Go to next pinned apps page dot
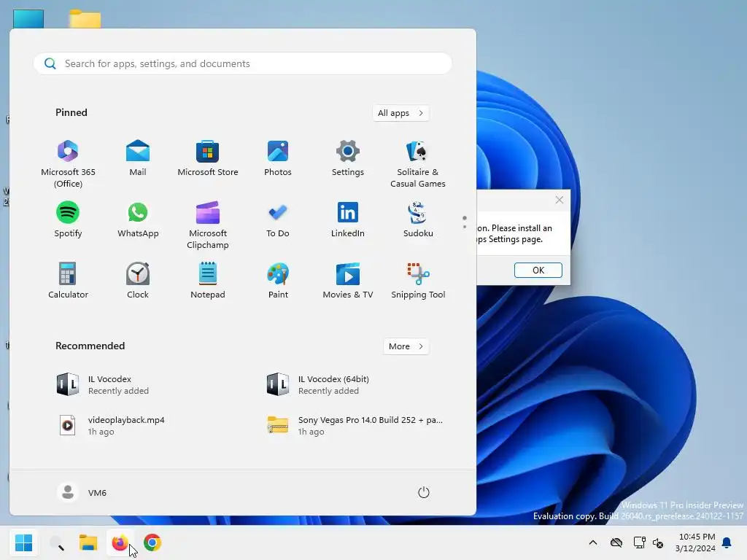Image resolution: width=747 pixels, height=560 pixels. 465,227
